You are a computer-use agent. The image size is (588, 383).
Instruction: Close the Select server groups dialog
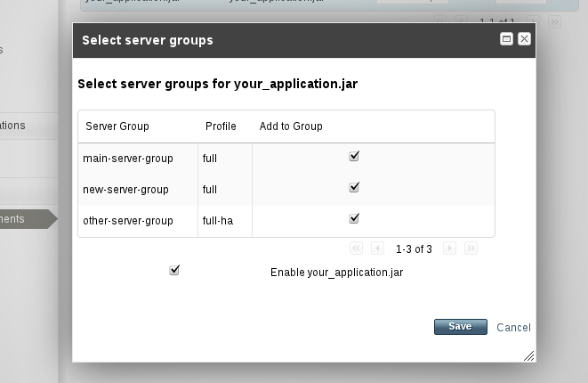[x=524, y=39]
